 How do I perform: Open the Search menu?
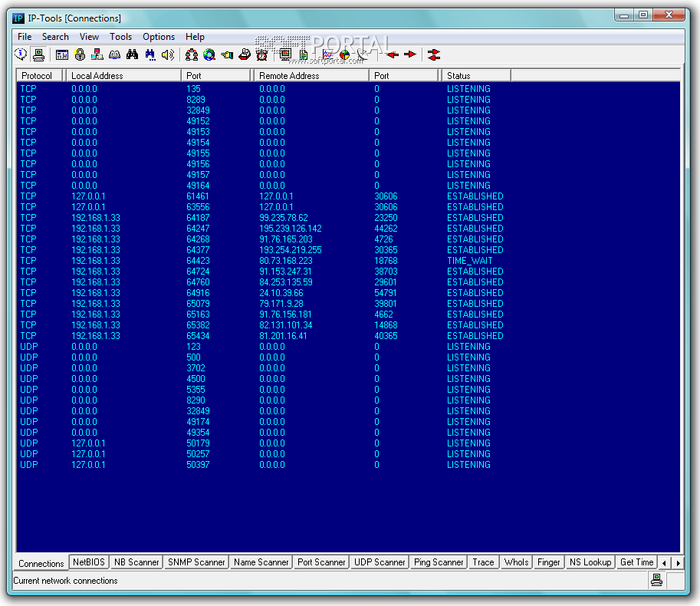(55, 37)
